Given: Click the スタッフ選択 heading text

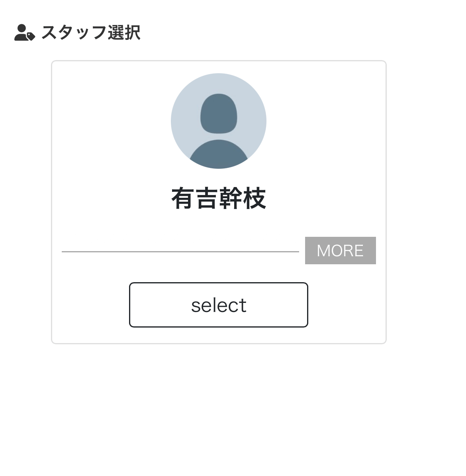Looking at the screenshot, I should point(91,33).
